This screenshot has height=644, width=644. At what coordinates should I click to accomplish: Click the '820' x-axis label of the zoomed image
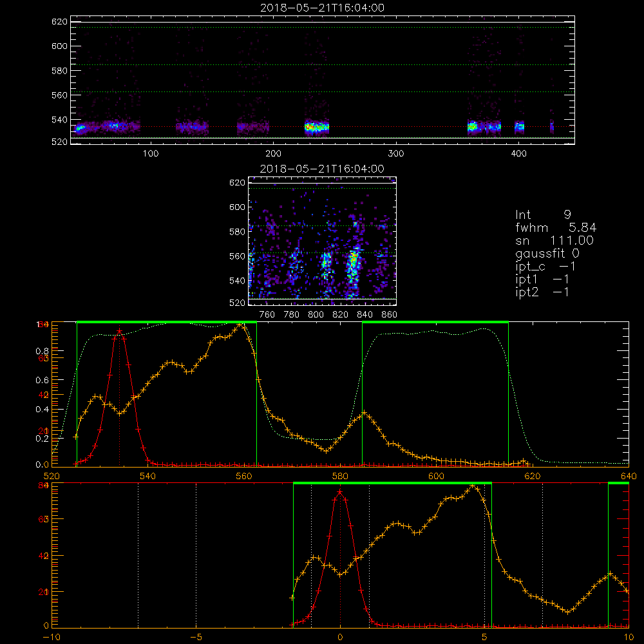341,315
